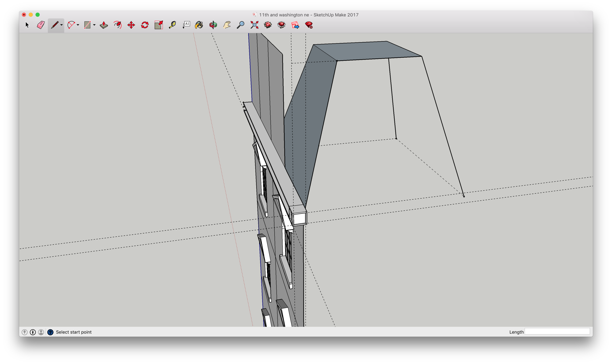Viewport: 612px width, 364px height.
Task: Click the yellow minimize window button
Action: coord(31,15)
